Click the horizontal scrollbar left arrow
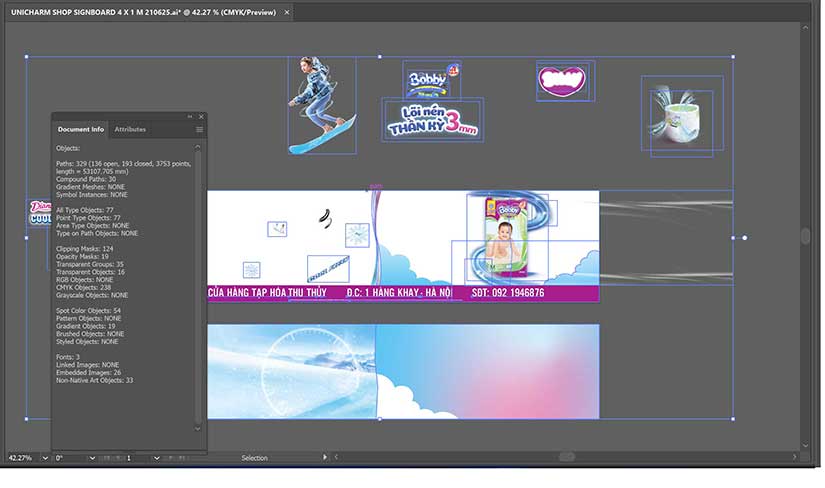 pos(336,457)
